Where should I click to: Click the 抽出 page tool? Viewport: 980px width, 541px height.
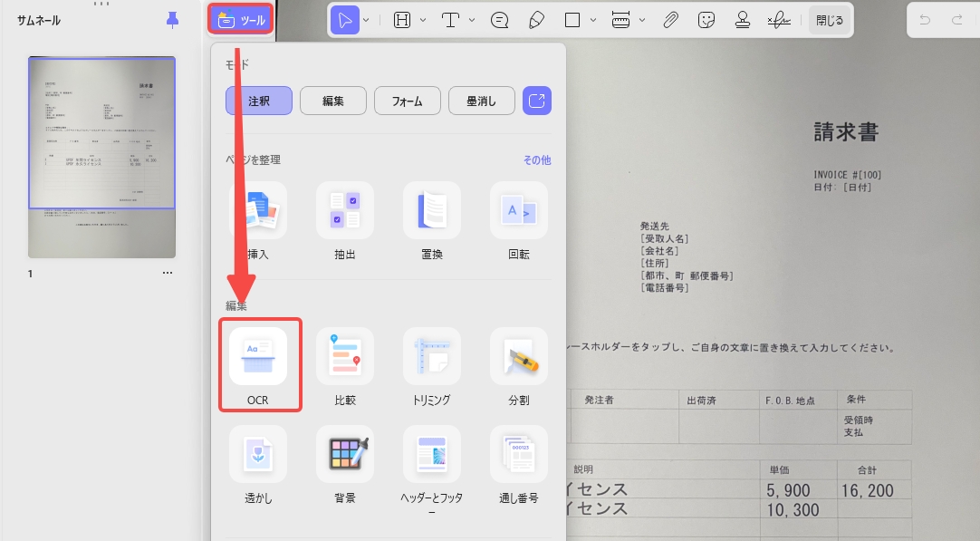(345, 221)
